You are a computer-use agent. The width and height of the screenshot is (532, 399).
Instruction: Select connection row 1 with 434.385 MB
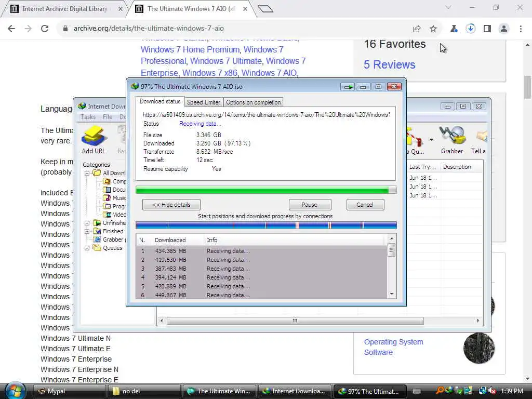(262, 251)
